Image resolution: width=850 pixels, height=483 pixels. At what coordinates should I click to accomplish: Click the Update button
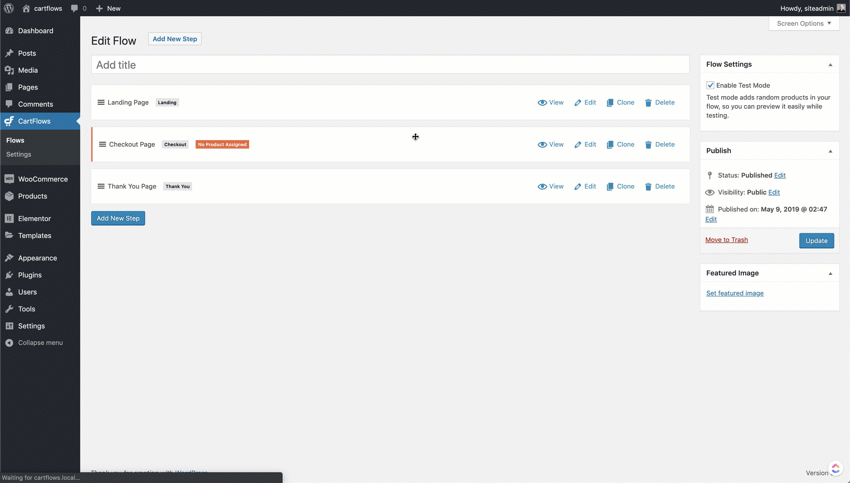pos(816,241)
